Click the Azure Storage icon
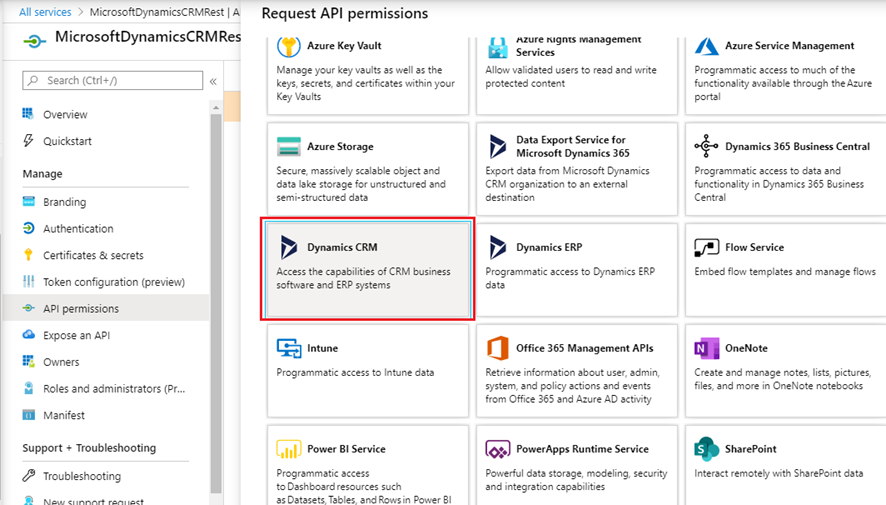886x505 pixels. tap(289, 146)
